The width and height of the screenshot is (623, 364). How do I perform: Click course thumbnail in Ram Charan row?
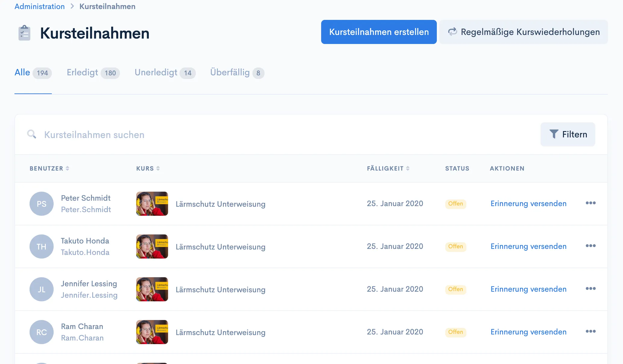coord(152,332)
